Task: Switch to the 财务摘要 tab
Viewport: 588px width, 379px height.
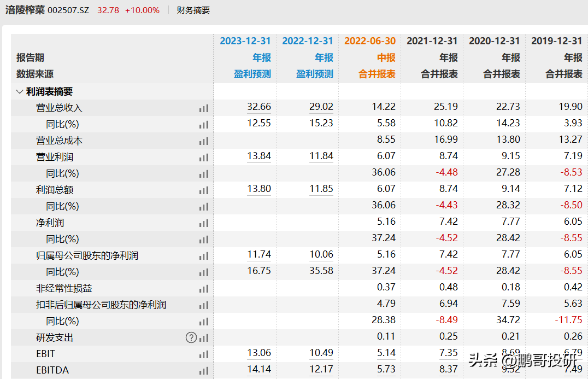Action: point(193,10)
